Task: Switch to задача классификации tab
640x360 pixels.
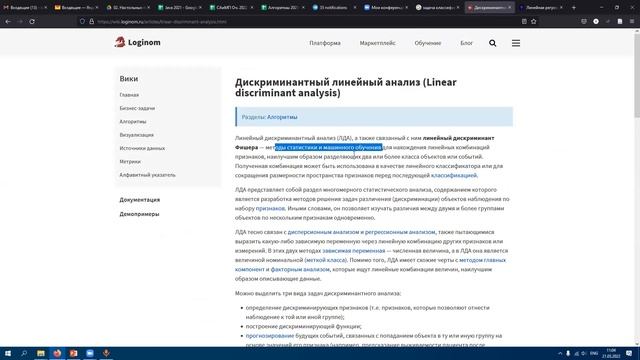Action: (x=437, y=7)
